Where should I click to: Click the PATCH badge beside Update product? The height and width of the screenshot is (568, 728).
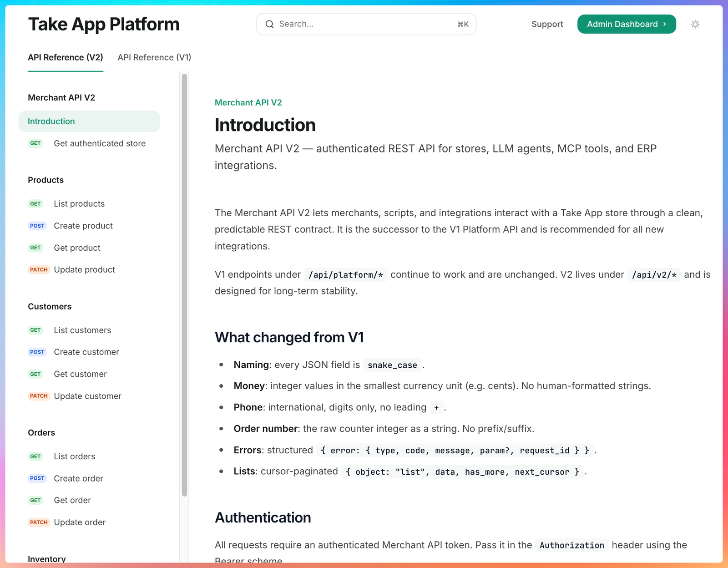point(39,269)
